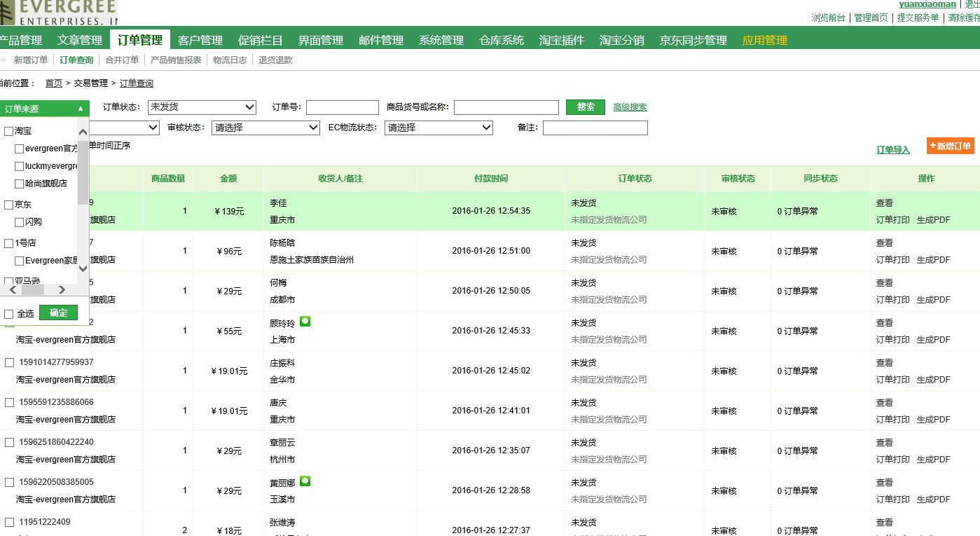Check the 1号店 source checkbox
The height and width of the screenshot is (536, 980).
point(8,243)
